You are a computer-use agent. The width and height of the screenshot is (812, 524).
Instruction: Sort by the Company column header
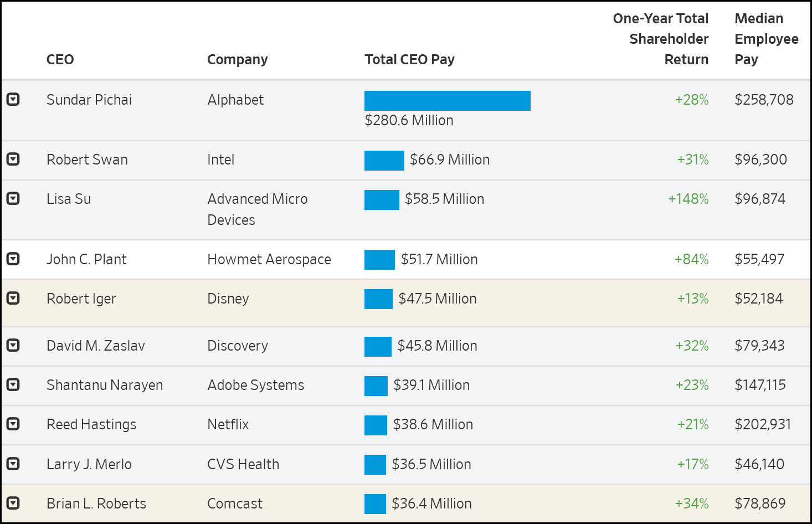coord(237,59)
